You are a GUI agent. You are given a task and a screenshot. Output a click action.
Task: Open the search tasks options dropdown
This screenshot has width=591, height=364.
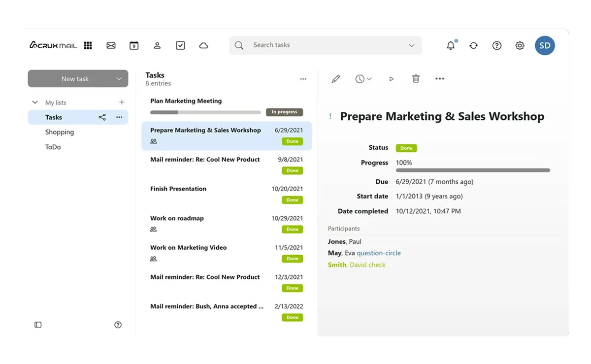[412, 45]
